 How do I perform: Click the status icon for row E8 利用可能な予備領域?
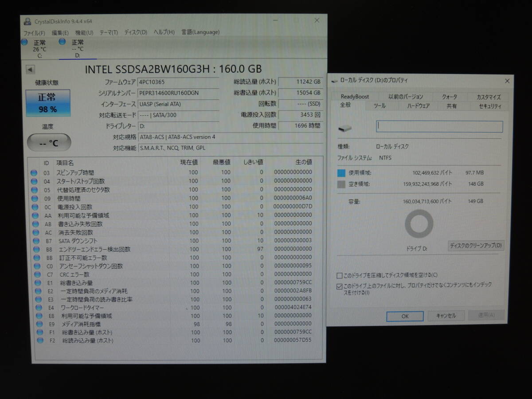click(x=39, y=316)
